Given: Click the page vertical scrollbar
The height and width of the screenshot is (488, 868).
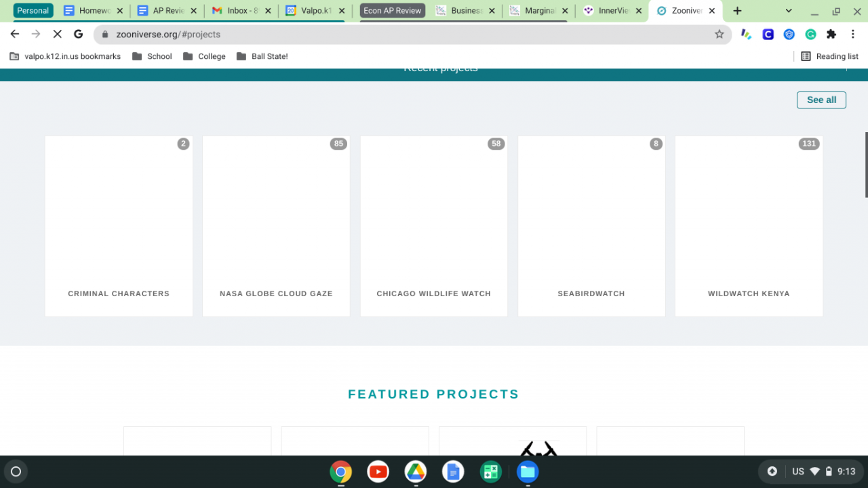Looking at the screenshot, I should coord(865,164).
